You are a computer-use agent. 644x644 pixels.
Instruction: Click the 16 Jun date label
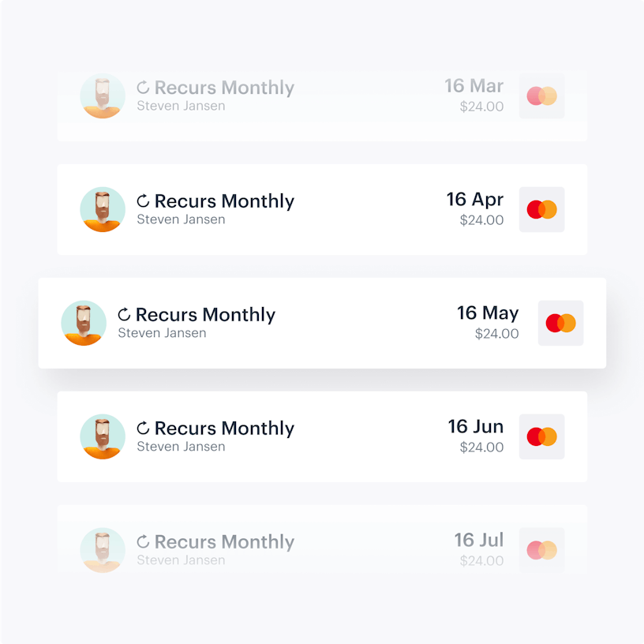(x=476, y=426)
